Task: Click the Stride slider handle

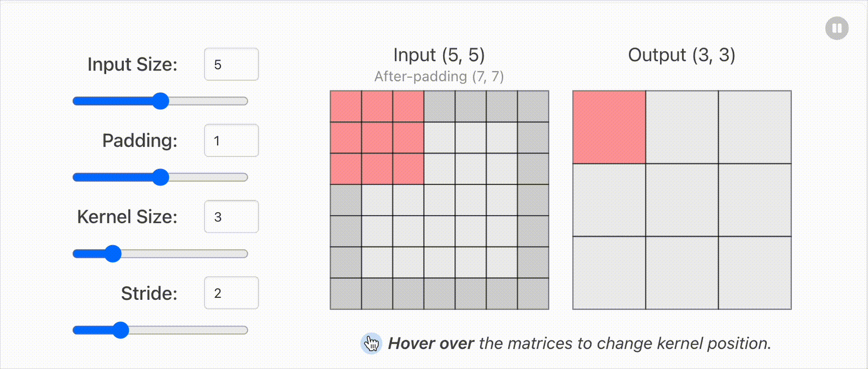Action: click(121, 330)
